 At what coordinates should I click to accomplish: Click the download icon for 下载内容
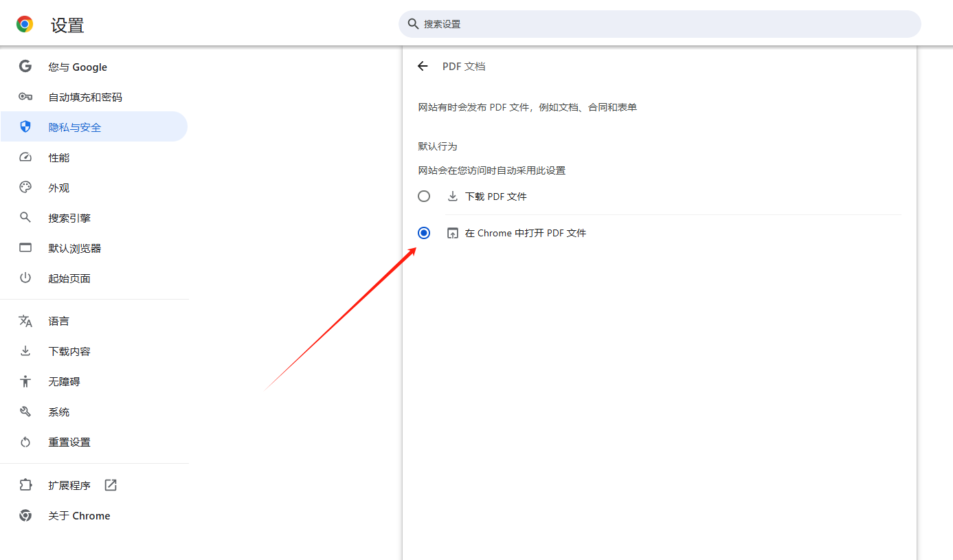coord(25,351)
